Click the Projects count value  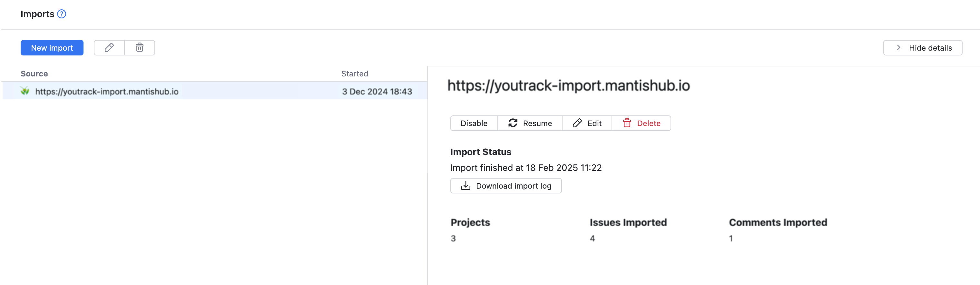(453, 239)
